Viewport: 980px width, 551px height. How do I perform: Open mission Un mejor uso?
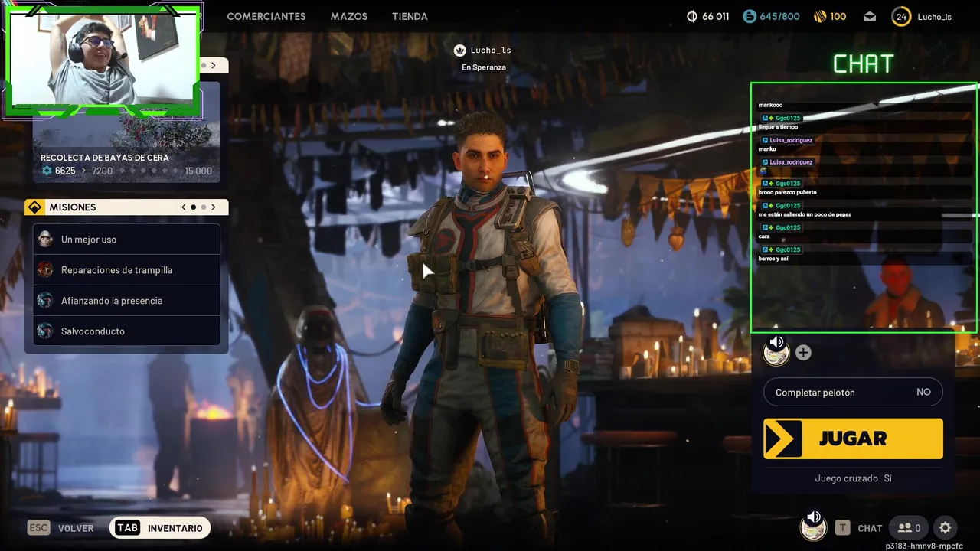(126, 240)
